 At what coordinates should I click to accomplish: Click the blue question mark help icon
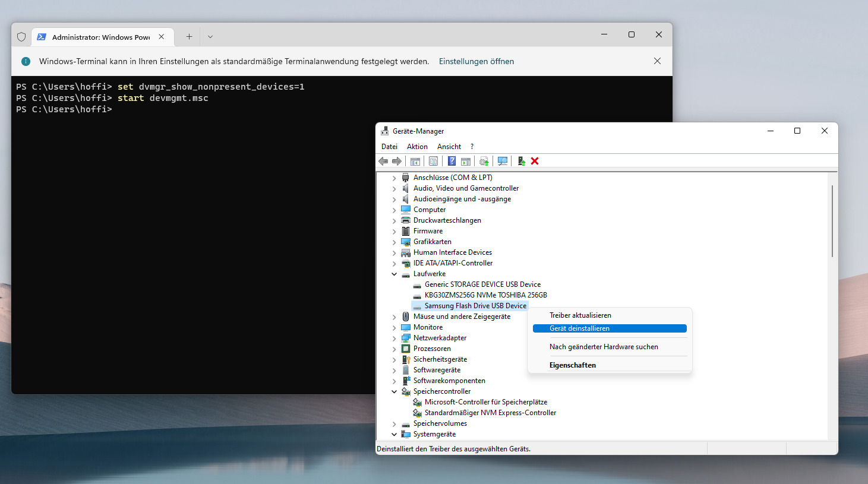[x=452, y=161]
